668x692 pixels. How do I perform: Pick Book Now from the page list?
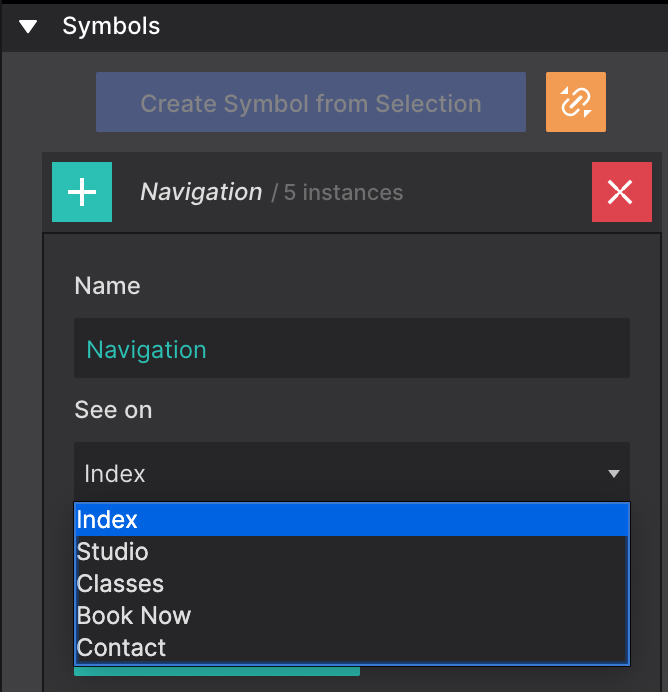[x=352, y=615]
